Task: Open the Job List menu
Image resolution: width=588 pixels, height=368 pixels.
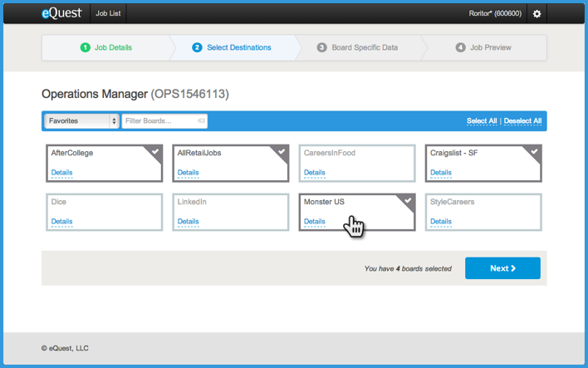Action: (108, 13)
